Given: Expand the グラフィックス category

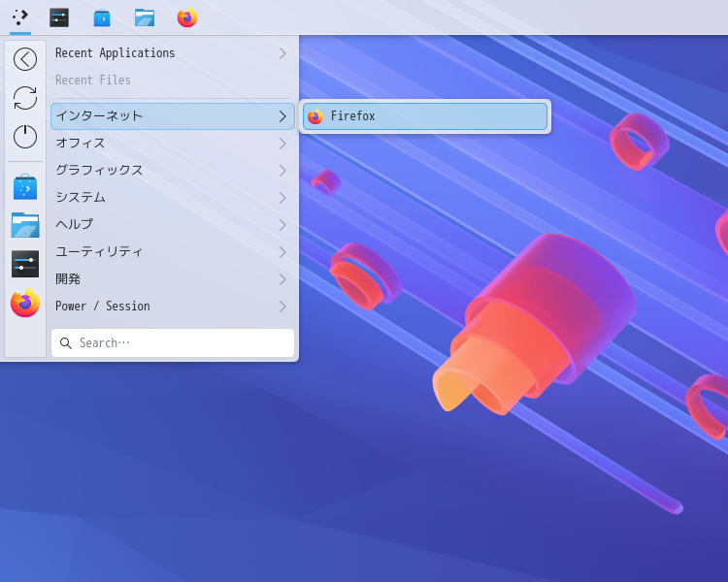Looking at the screenshot, I should click(172, 171).
